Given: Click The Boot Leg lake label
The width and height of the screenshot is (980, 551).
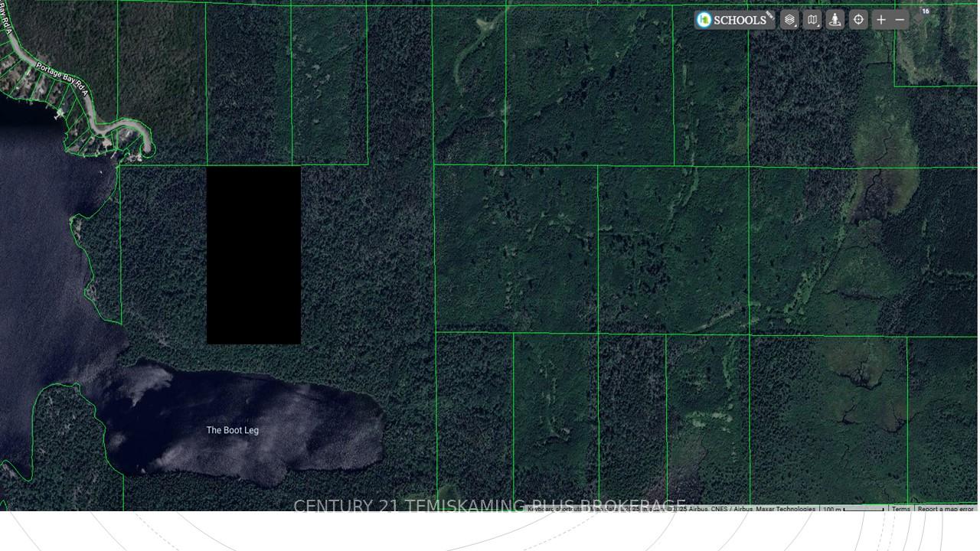Looking at the screenshot, I should (x=233, y=430).
